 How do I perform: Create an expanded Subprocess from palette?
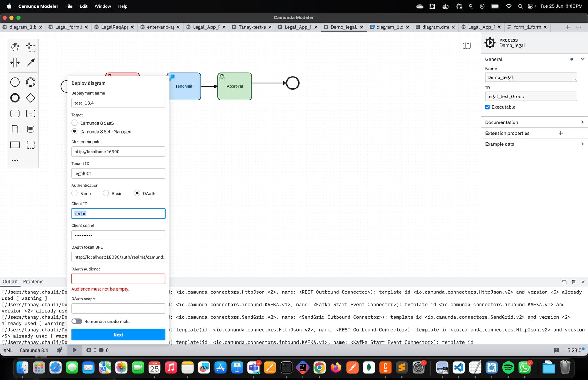pos(31,114)
